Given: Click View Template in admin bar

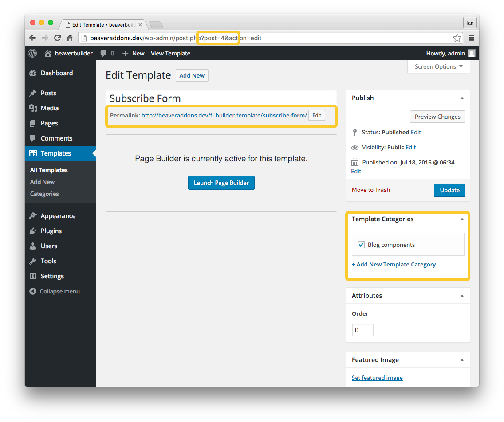Looking at the screenshot, I should [x=170, y=53].
